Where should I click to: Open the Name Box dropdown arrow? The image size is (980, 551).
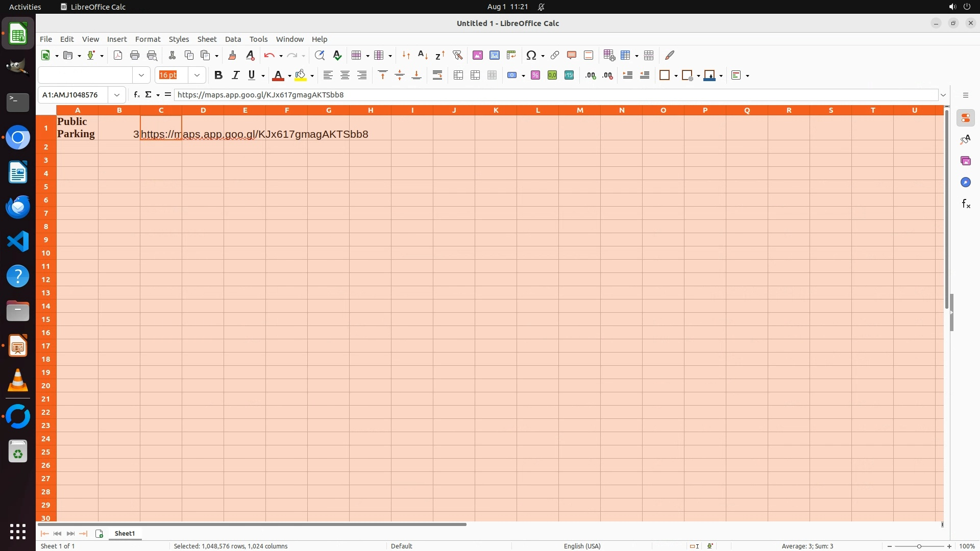tap(117, 95)
